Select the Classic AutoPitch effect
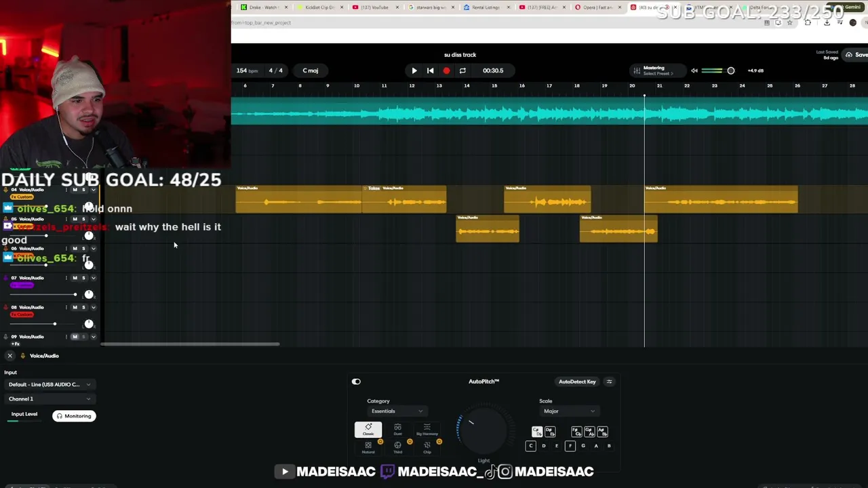The image size is (868, 488). pos(368,430)
